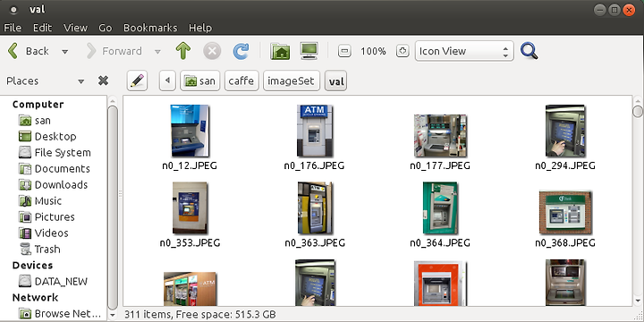Image resolution: width=644 pixels, height=322 pixels.
Task: Open search with the magnifier icon
Action: click(529, 51)
